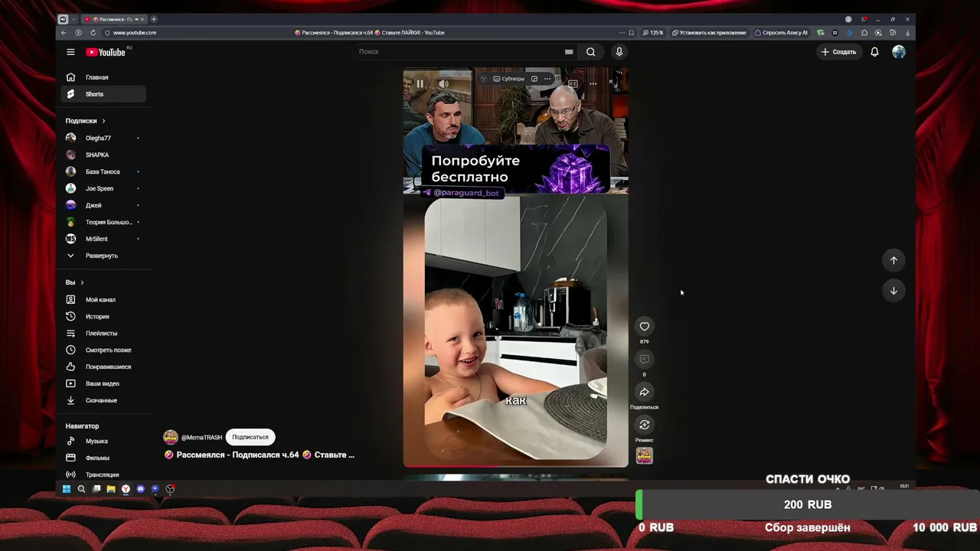Pause the playing Short

pos(420,83)
